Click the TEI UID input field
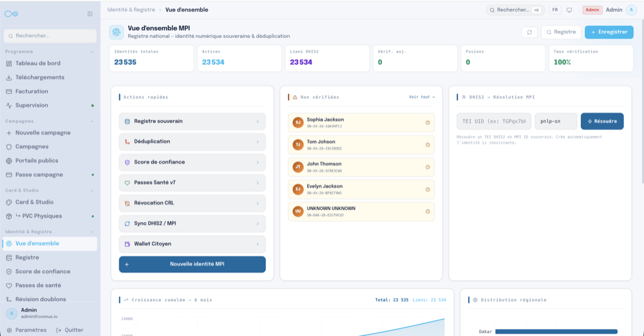The width and height of the screenshot is (644, 336). coord(494,121)
